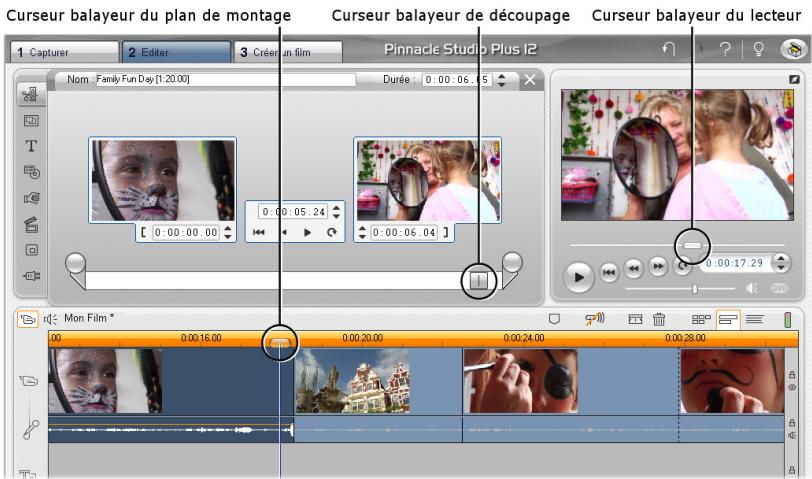Open the 2 Editer tab

click(176, 52)
